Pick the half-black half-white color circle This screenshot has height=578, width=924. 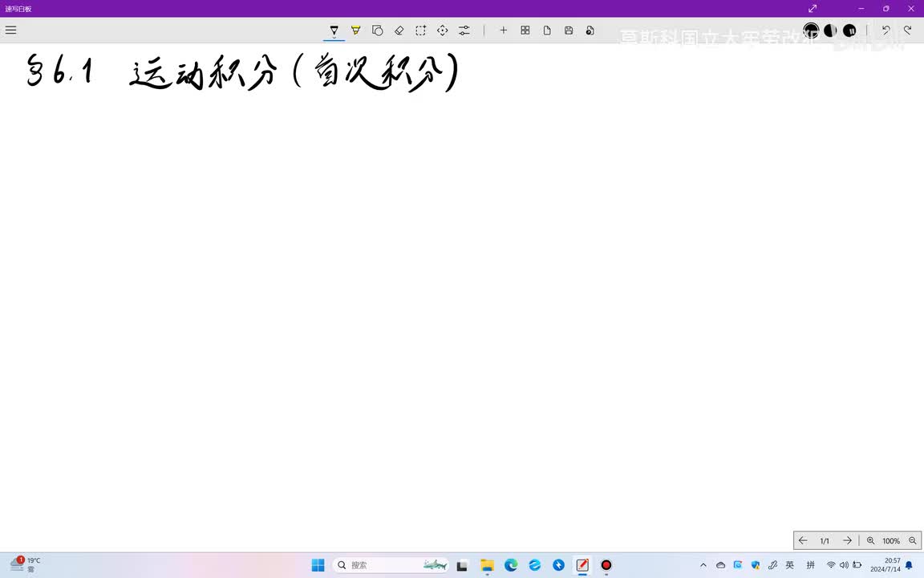830,30
